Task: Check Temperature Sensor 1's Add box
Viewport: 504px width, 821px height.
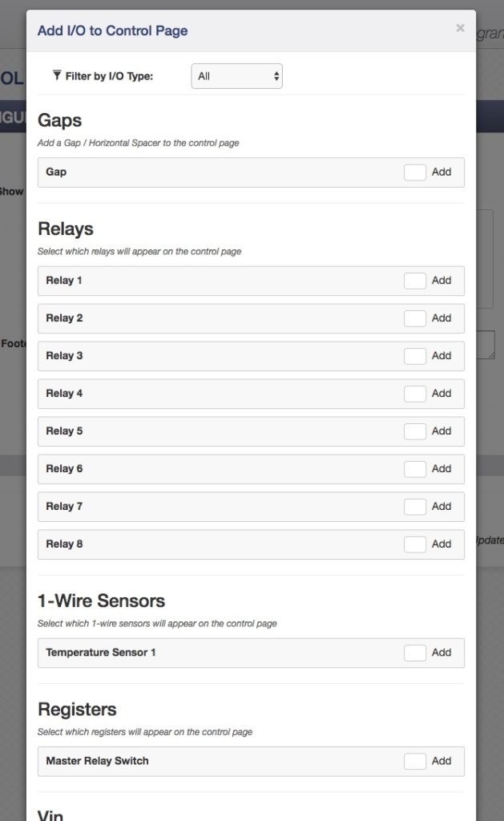Action: (x=416, y=652)
